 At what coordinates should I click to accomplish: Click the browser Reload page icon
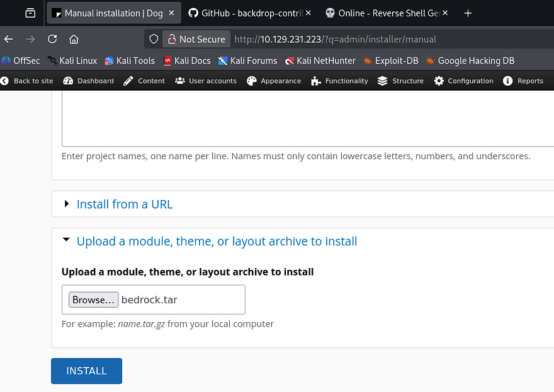52,39
